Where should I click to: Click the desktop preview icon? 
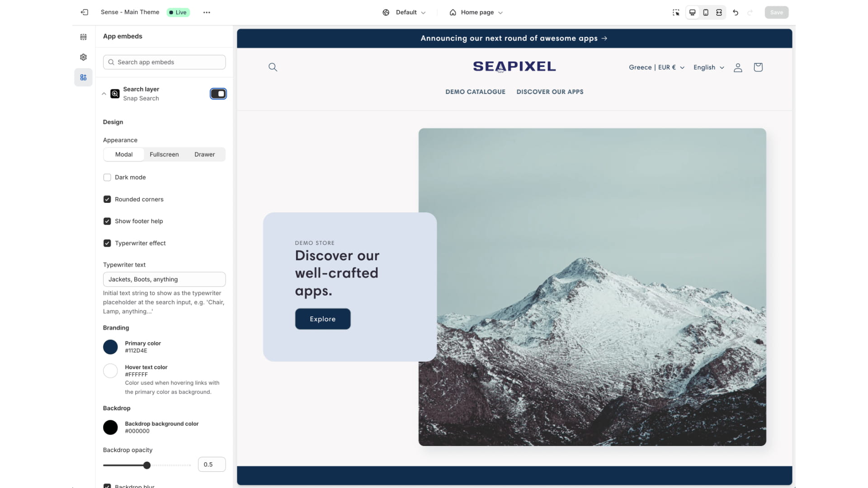click(692, 12)
